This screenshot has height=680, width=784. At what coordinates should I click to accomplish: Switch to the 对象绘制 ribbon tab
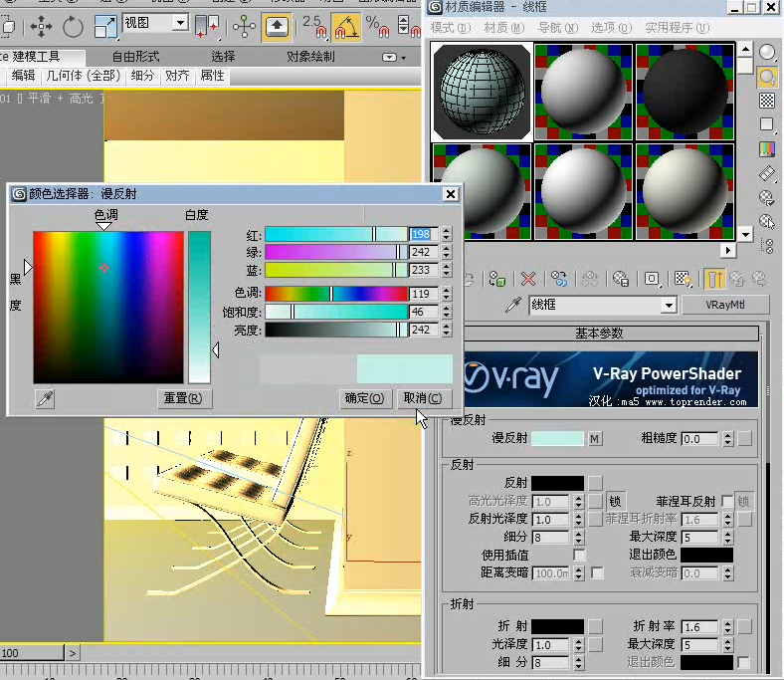point(310,57)
